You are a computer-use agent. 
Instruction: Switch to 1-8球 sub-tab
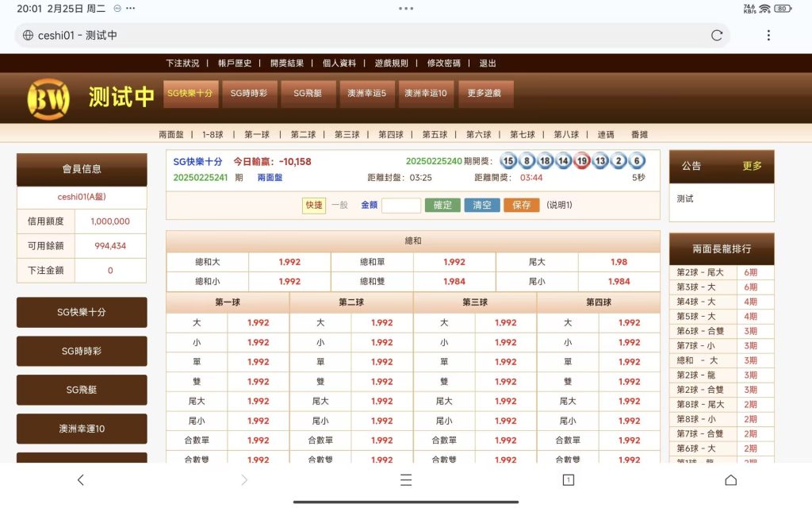coord(213,135)
